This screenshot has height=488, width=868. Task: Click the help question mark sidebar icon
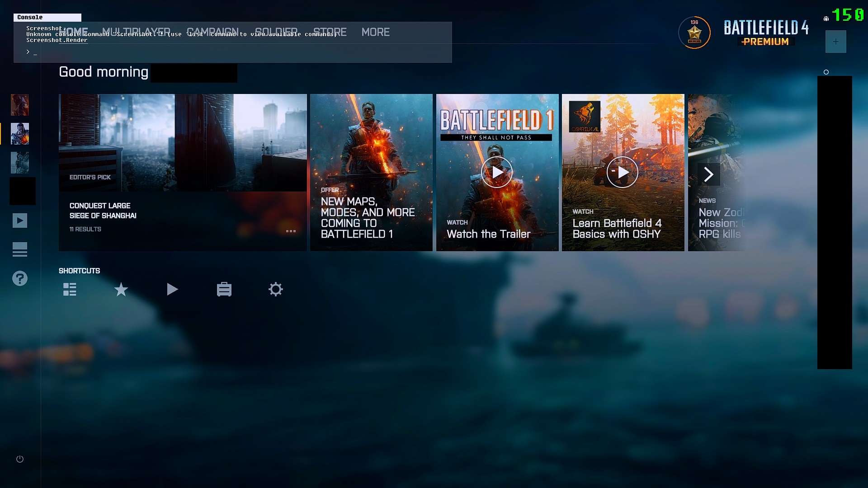tap(20, 278)
